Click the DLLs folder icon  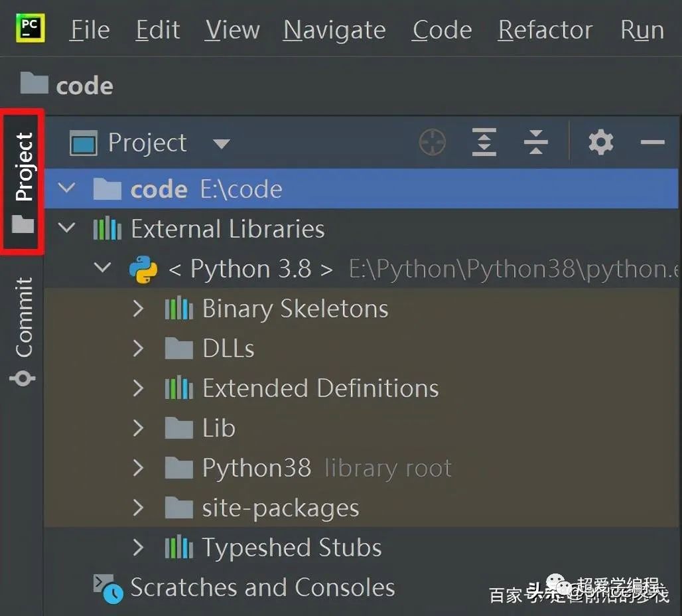tap(178, 348)
